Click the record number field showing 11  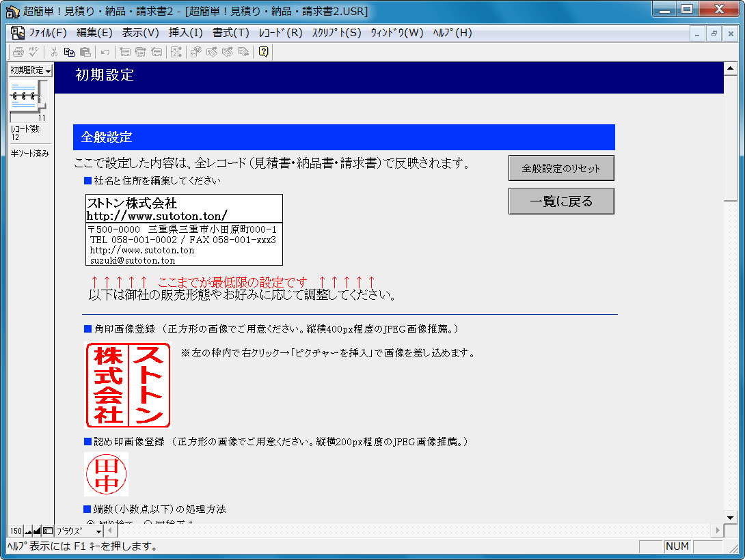[x=29, y=117]
